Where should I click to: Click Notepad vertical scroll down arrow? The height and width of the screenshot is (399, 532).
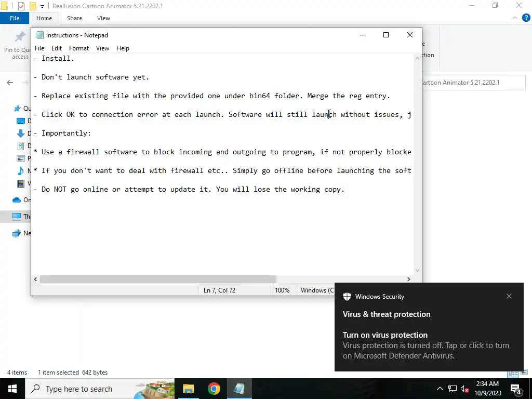coord(417,270)
